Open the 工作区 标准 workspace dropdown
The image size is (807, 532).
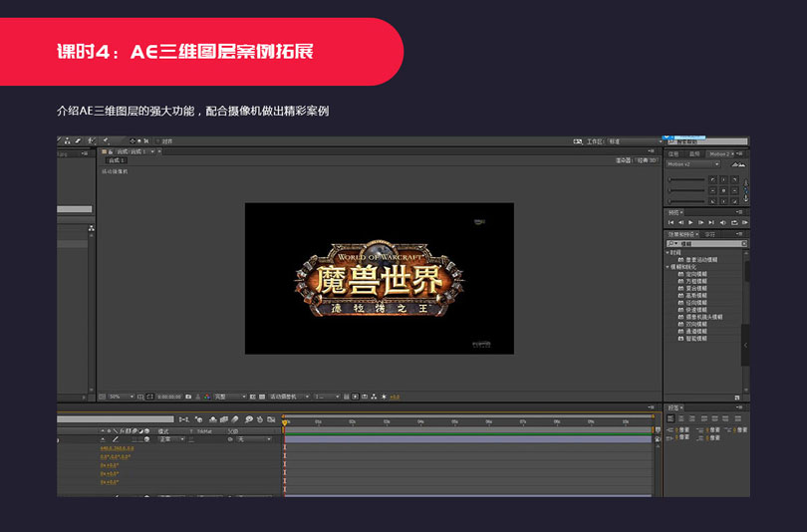coord(636,141)
